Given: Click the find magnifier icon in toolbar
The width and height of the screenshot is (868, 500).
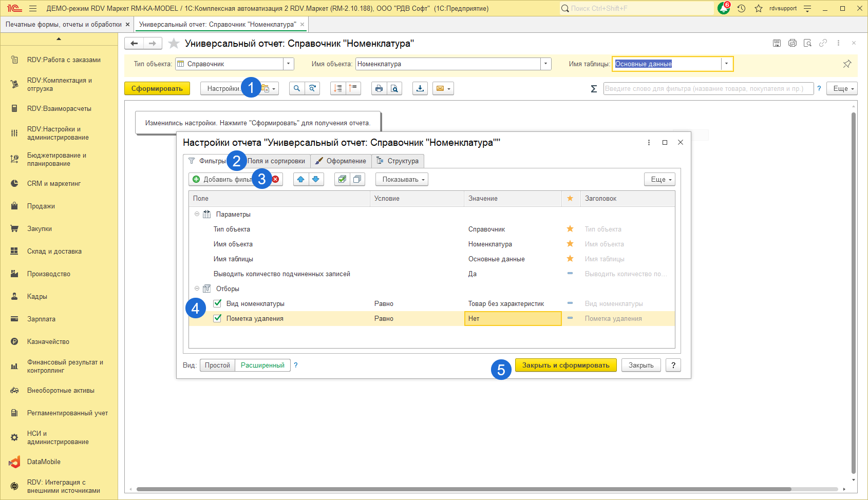Looking at the screenshot, I should coord(297,88).
